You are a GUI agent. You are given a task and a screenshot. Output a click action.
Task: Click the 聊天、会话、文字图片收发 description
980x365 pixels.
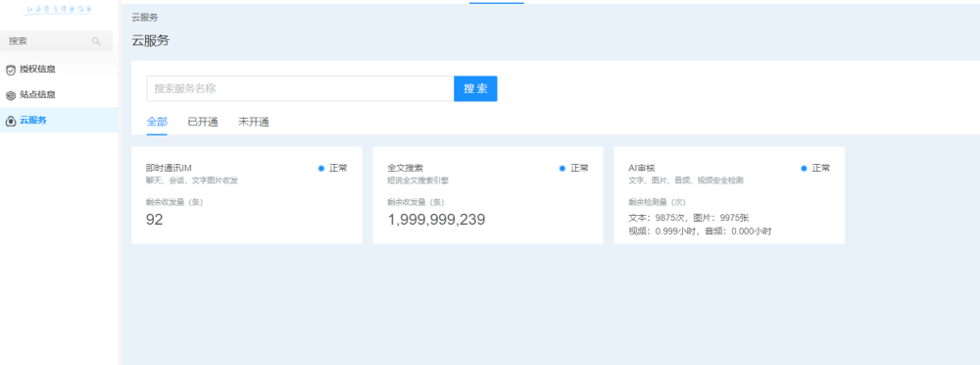(192, 181)
